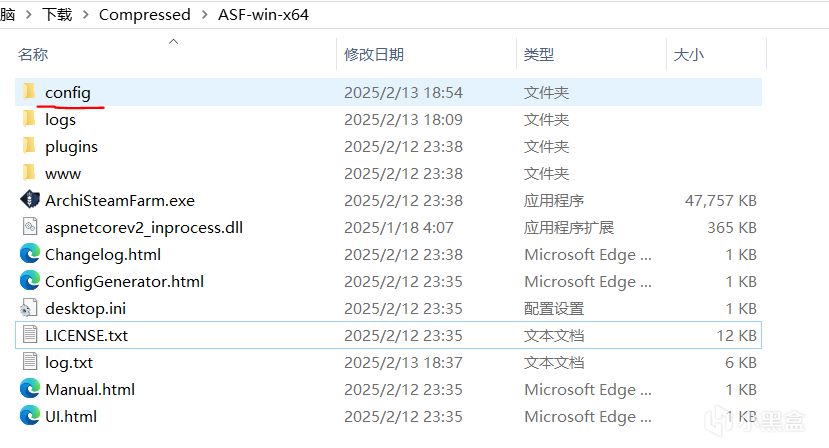
Task: Click the 大小 column header
Action: pos(689,55)
